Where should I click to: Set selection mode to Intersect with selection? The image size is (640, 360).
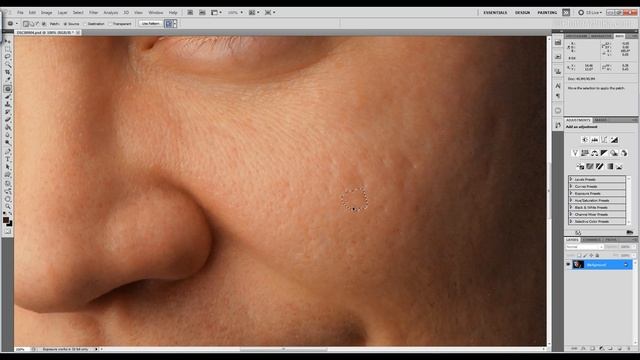click(44, 24)
